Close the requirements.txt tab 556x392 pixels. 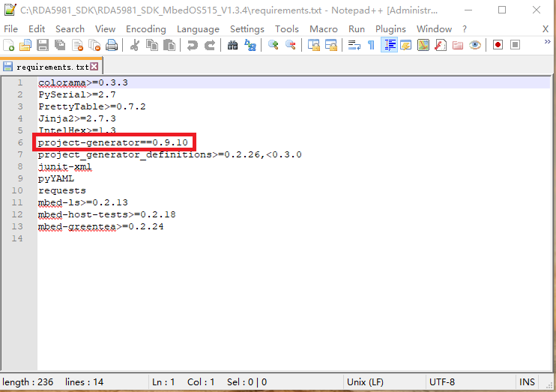(94, 67)
